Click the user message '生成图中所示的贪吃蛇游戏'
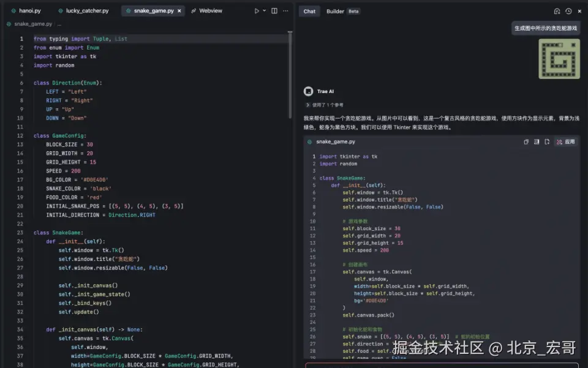588x368 pixels. click(546, 28)
